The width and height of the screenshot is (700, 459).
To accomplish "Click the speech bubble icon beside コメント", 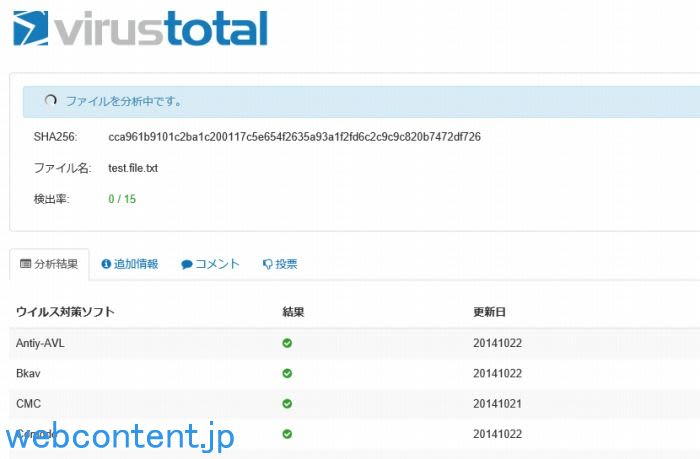I will pyautogui.click(x=186, y=265).
